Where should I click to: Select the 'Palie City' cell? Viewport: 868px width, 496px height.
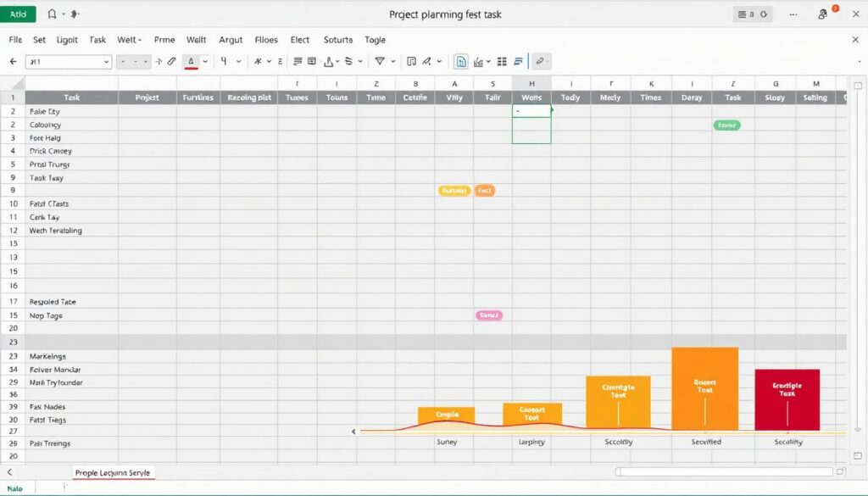click(71, 111)
